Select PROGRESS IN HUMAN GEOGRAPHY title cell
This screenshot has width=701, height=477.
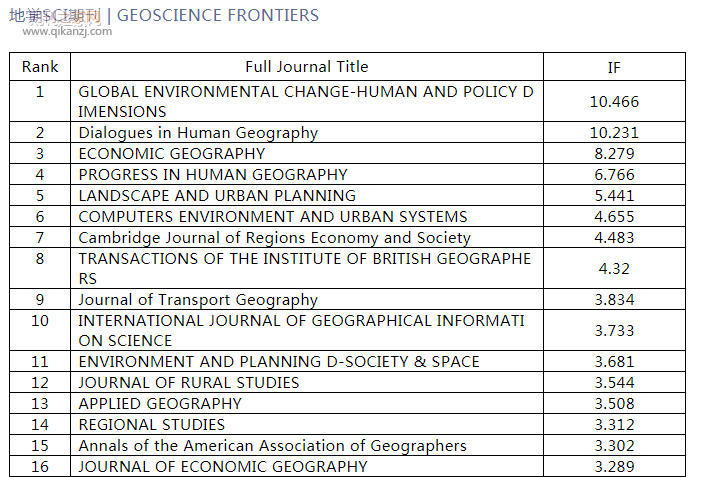[213, 174]
